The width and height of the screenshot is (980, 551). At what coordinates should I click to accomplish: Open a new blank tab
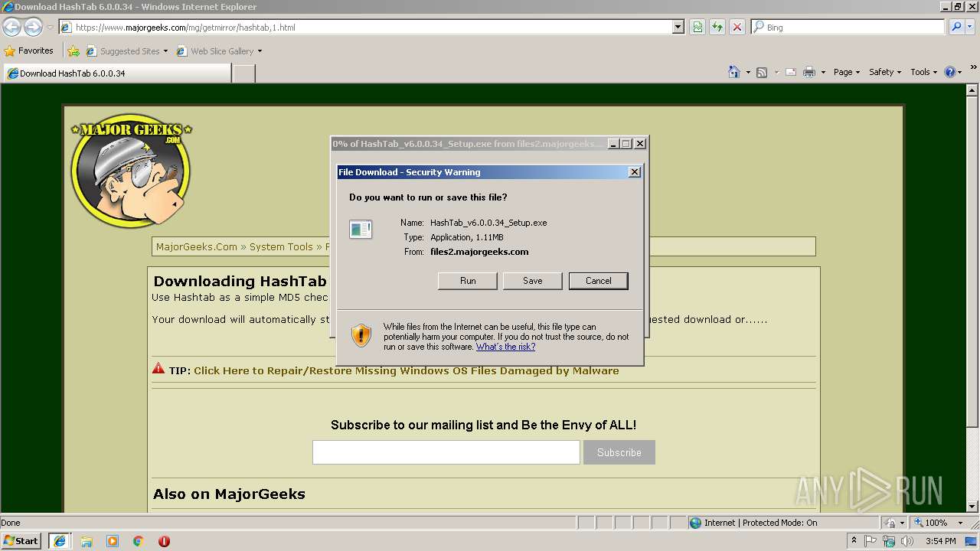point(243,73)
